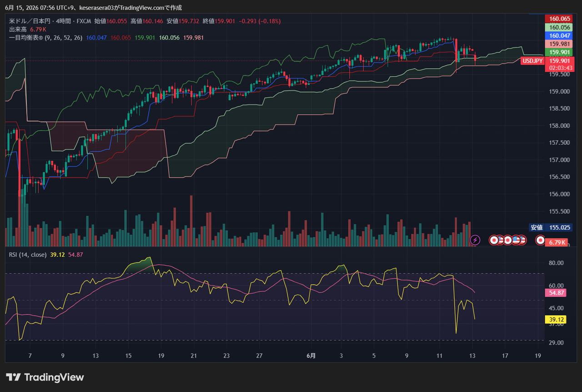This screenshot has height=392, width=582.
Task: Click the green 159.901 price axis label
Action: pos(560,52)
